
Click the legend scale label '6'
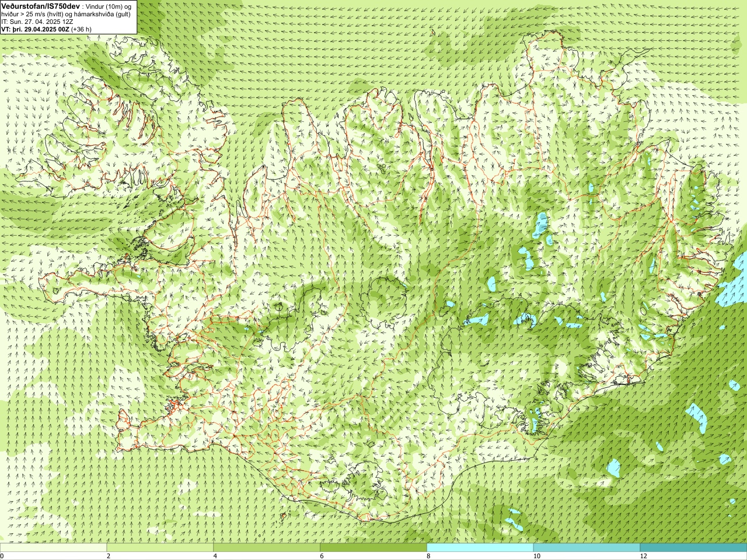(322, 556)
